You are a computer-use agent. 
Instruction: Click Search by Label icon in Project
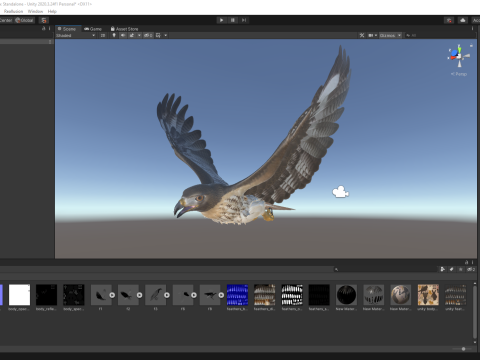coord(452,269)
